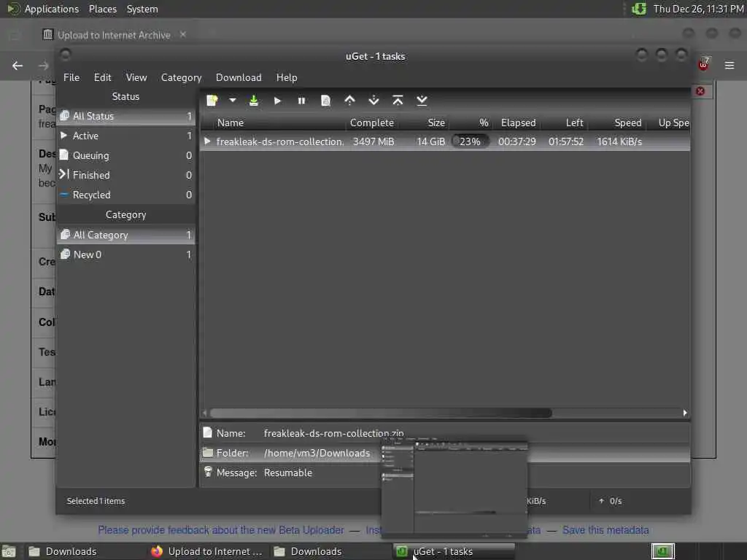Sort downloads by Name column header
The image size is (747, 560).
point(274,122)
